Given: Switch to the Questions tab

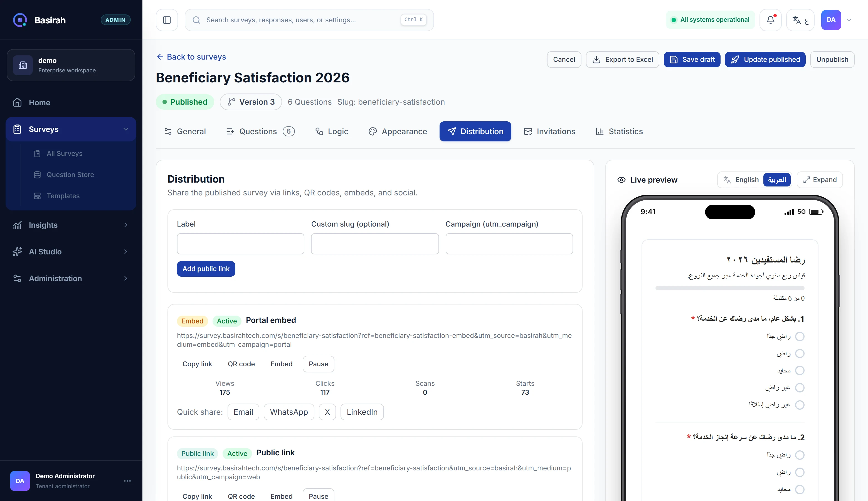Looking at the screenshot, I should click(x=260, y=131).
